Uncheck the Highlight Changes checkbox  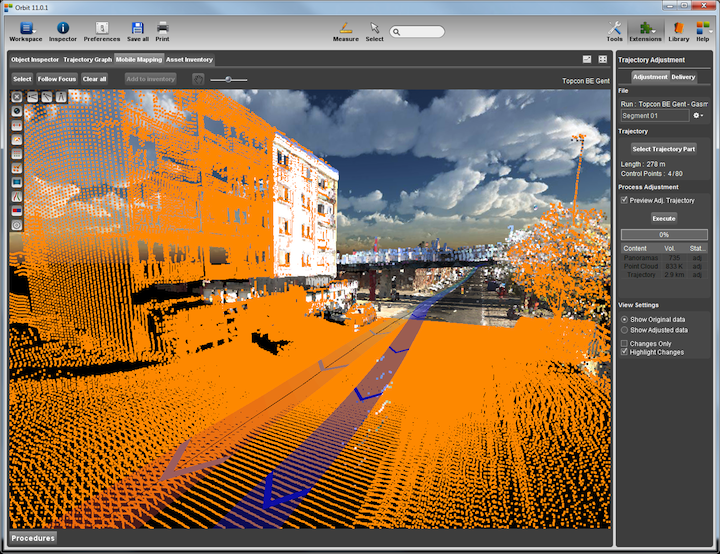[625, 352]
